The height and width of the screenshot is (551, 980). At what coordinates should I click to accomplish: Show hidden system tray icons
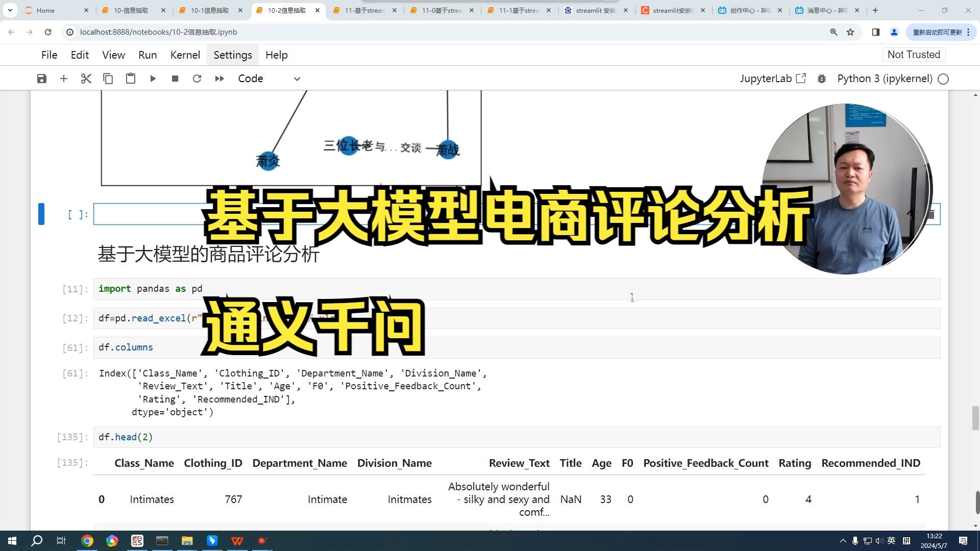pos(843,541)
